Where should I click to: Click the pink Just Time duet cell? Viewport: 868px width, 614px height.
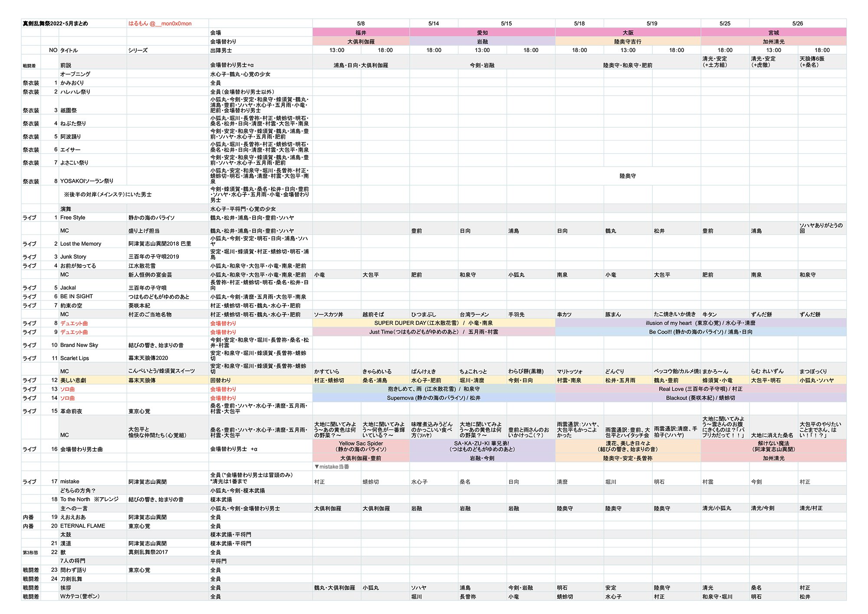(433, 332)
